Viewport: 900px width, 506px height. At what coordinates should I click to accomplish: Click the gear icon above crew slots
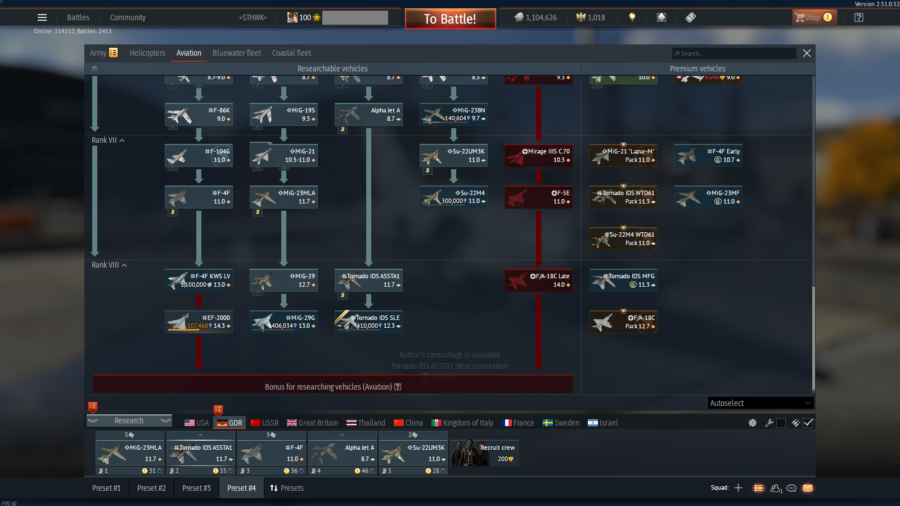click(x=753, y=423)
